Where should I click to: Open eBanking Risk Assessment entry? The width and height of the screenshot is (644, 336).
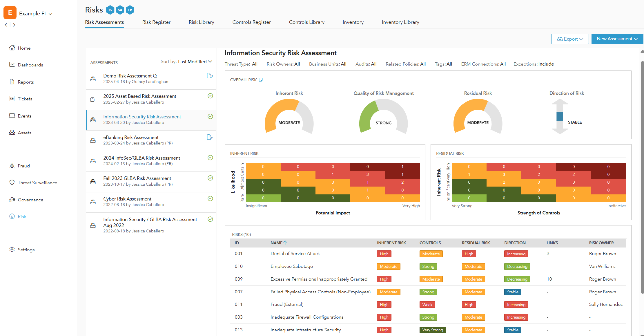click(131, 138)
